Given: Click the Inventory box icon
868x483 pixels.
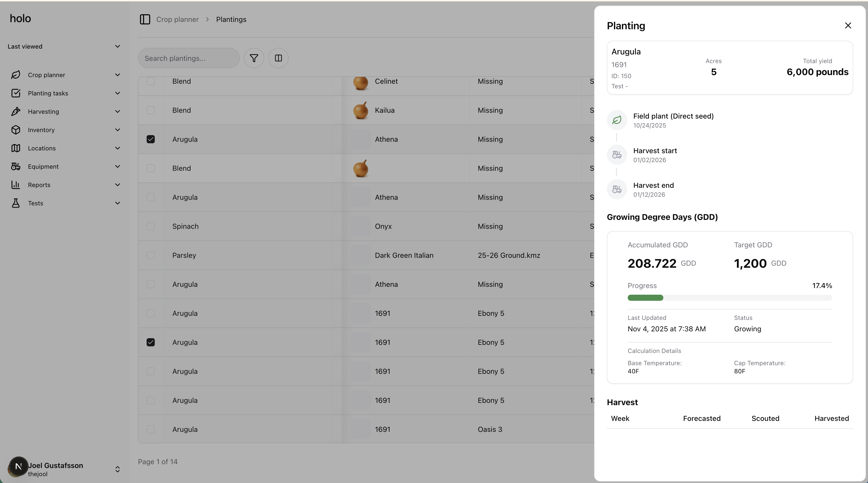Looking at the screenshot, I should click(x=16, y=130).
